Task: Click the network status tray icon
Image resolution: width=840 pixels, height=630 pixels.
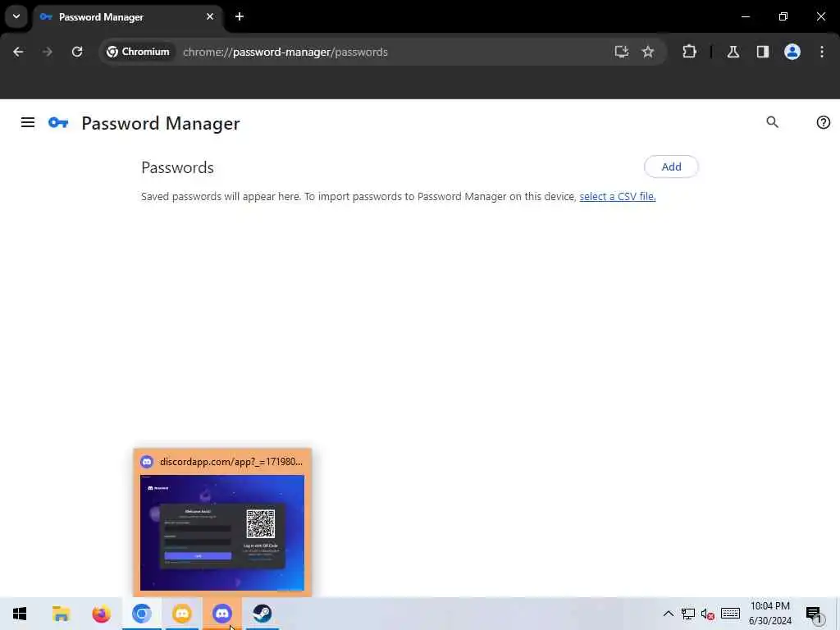Action: [x=688, y=614]
